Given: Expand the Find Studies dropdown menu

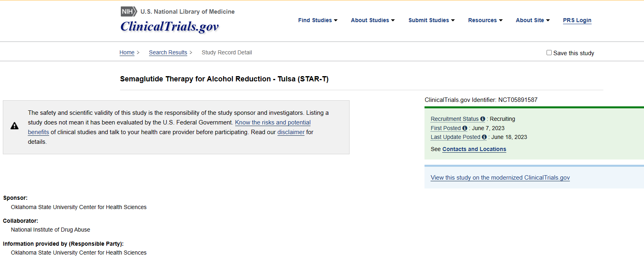Looking at the screenshot, I should [318, 20].
